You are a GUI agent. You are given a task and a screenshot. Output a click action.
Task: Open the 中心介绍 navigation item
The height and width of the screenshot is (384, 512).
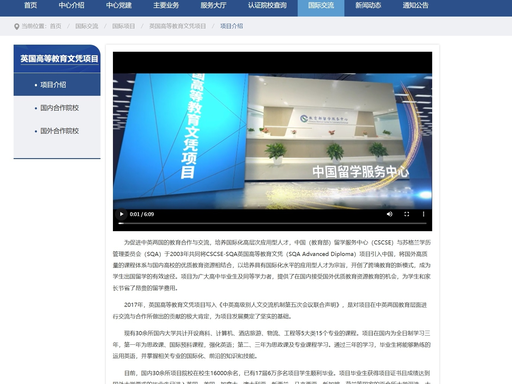[71, 6]
